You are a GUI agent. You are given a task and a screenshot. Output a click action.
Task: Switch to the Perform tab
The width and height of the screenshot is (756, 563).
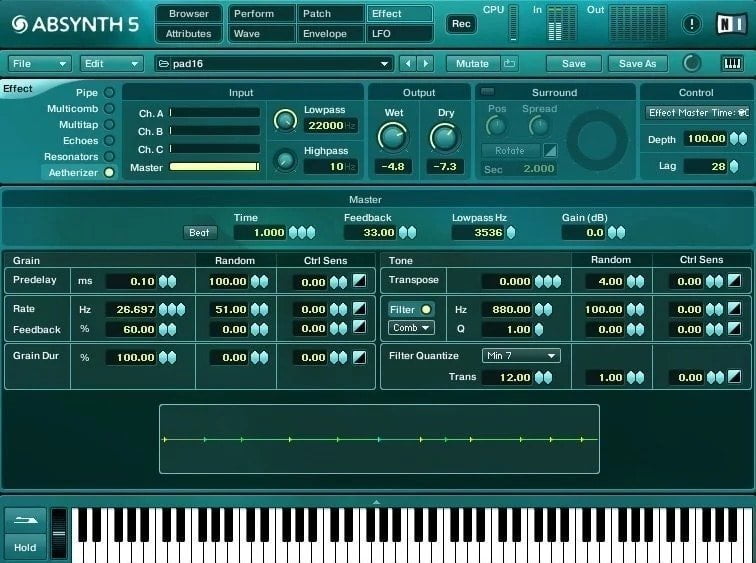262,13
